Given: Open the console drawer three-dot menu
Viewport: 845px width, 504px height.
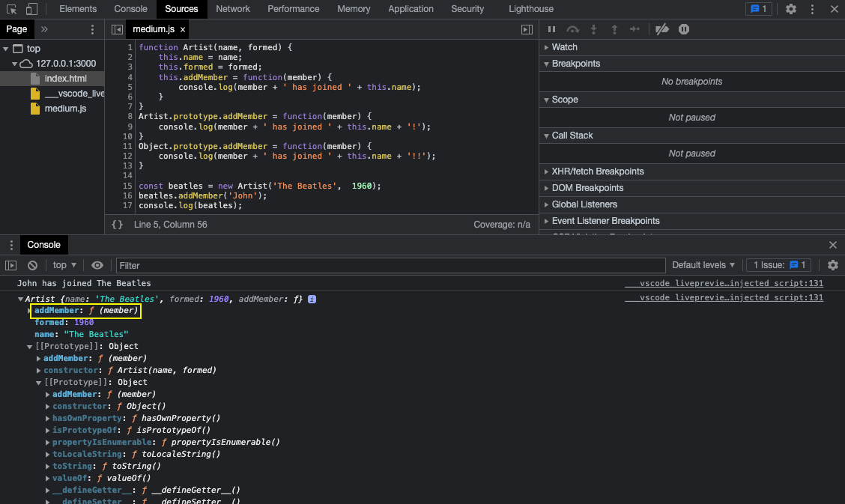Looking at the screenshot, I should click(x=11, y=245).
